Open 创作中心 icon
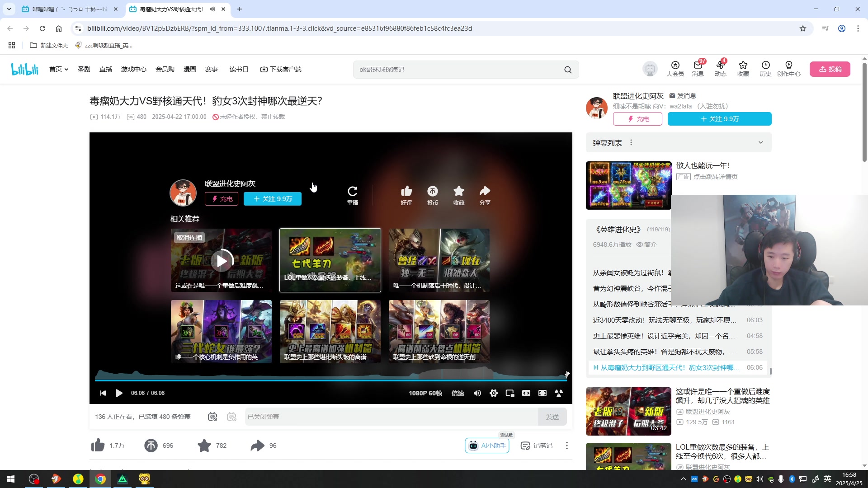868x488 pixels. (x=789, y=69)
